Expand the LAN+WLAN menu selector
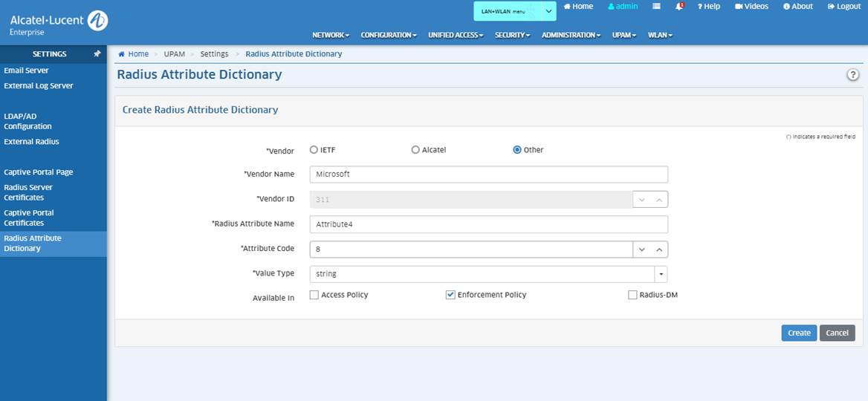 pyautogui.click(x=549, y=11)
